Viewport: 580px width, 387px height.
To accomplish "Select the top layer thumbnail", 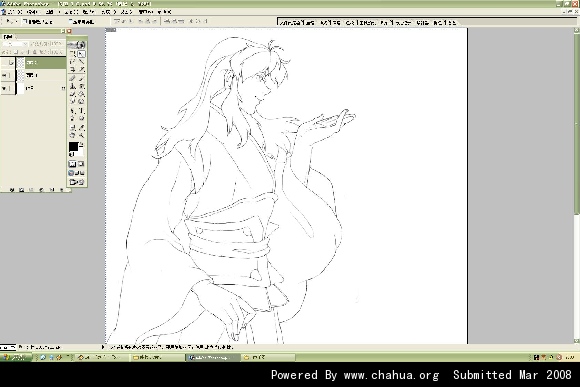I will pos(20,62).
